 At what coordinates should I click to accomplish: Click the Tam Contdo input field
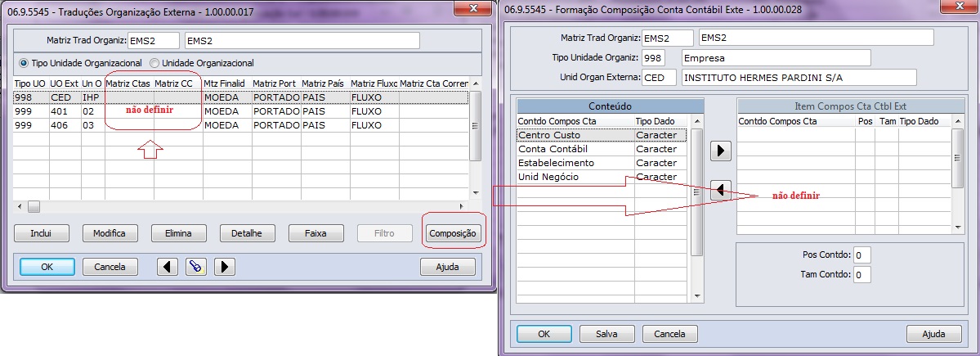pyautogui.click(x=861, y=275)
